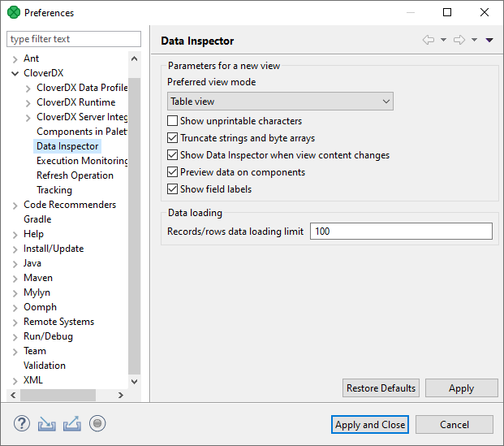Image resolution: width=504 pixels, height=446 pixels.
Task: Focus the type filter text box
Action: [74, 39]
